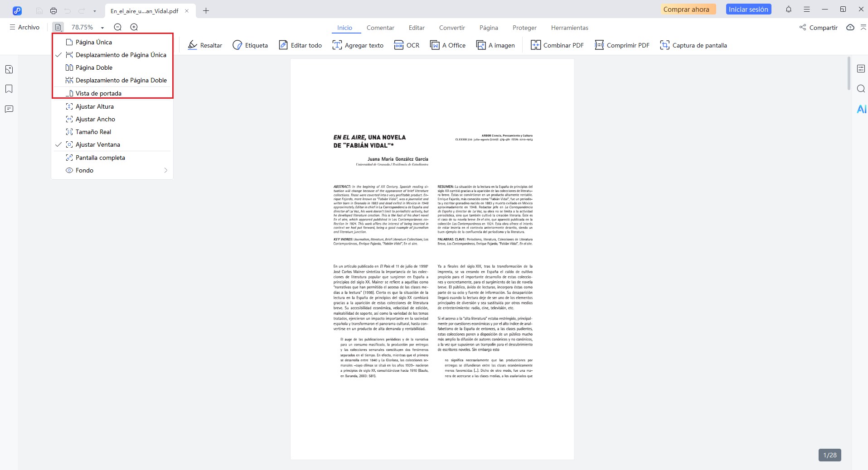Run the OCR tool
The width and height of the screenshot is (868, 470).
point(407,45)
